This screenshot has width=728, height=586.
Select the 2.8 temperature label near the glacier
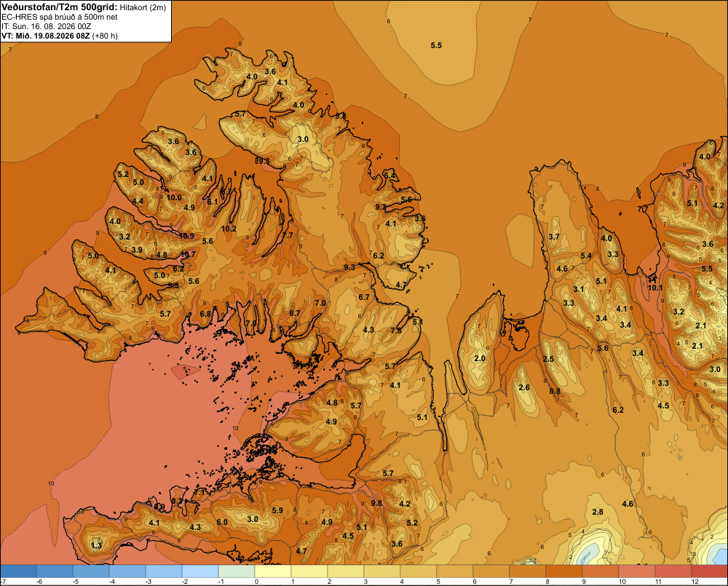tap(598, 512)
